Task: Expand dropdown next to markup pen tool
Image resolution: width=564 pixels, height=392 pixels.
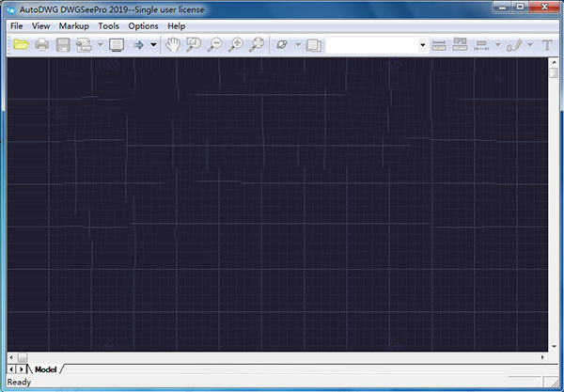Action: click(530, 45)
